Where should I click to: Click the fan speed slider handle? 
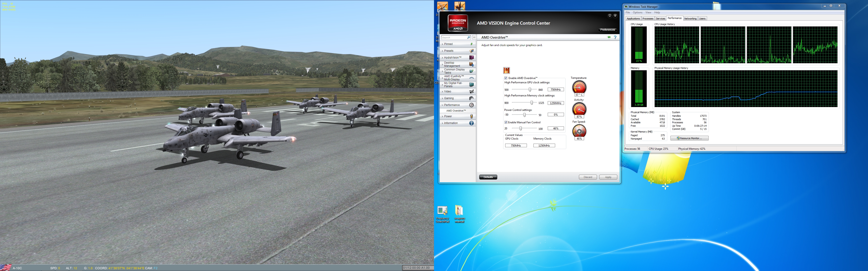[520, 128]
